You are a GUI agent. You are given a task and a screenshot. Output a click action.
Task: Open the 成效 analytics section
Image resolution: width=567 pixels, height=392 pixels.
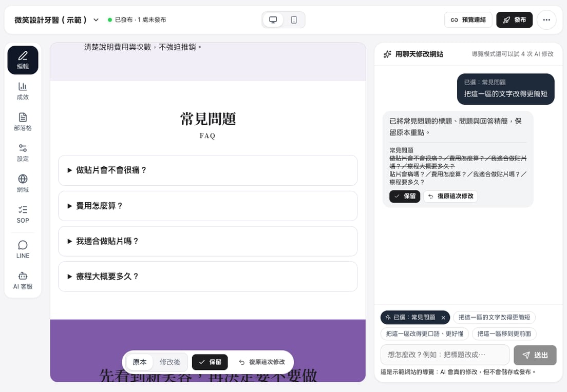[x=23, y=91]
